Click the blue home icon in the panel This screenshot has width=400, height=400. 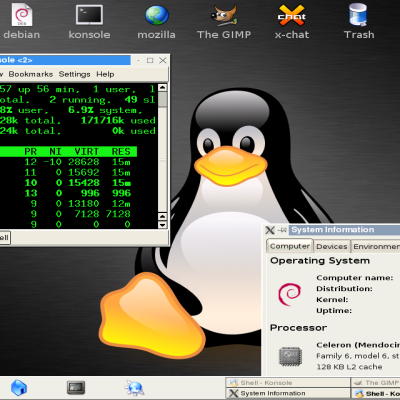[x=19, y=388]
